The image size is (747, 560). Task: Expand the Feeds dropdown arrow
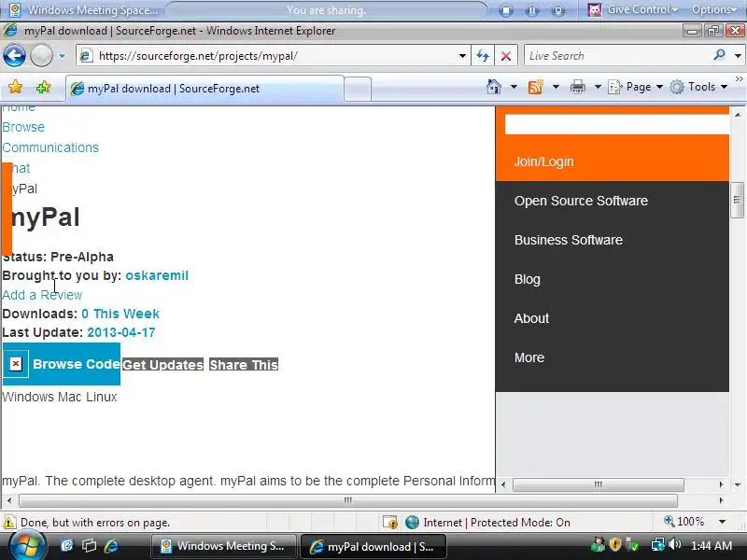tap(556, 87)
